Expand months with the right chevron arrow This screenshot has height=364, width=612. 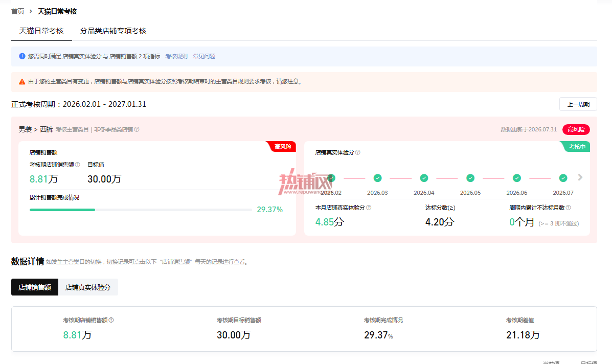[580, 177]
